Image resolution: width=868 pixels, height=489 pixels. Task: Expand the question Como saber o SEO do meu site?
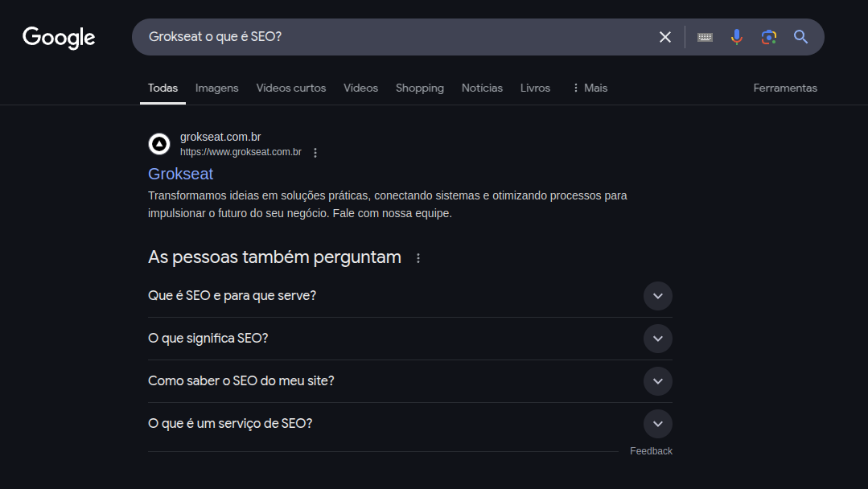click(657, 381)
